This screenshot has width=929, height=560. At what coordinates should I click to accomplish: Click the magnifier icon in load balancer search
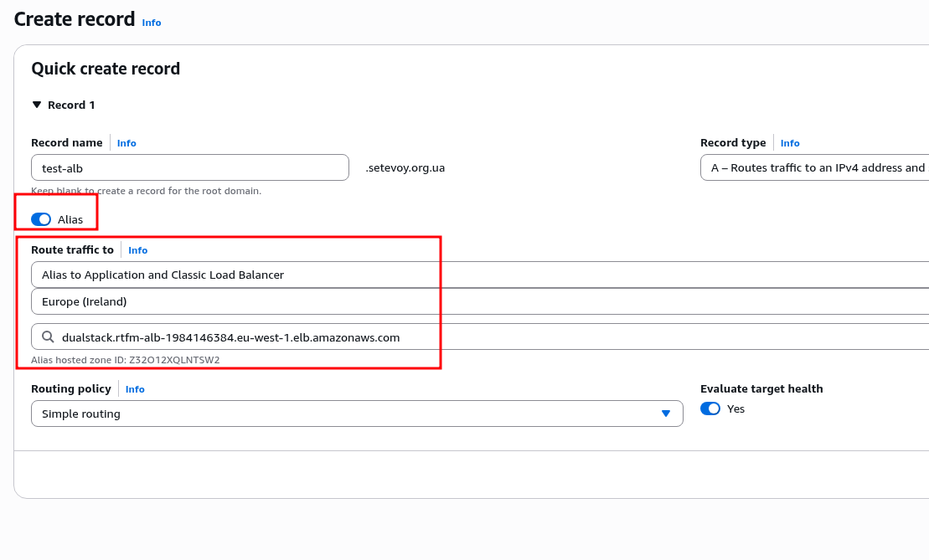48,337
